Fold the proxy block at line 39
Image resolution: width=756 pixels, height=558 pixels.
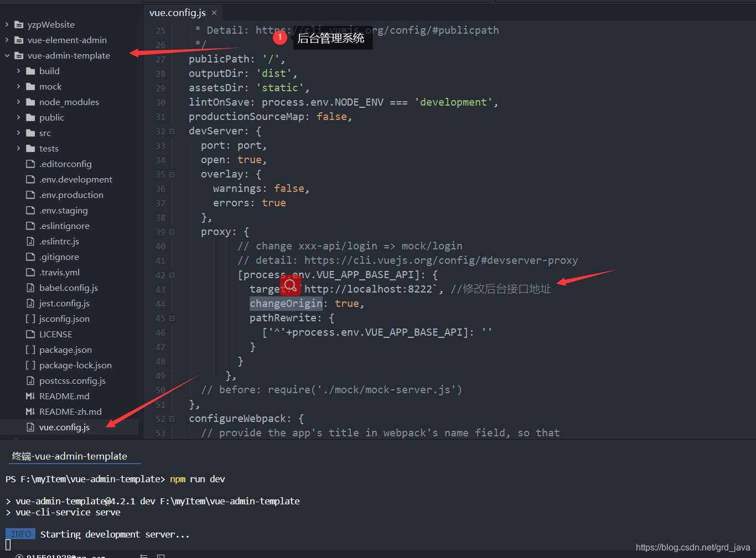[x=172, y=232]
